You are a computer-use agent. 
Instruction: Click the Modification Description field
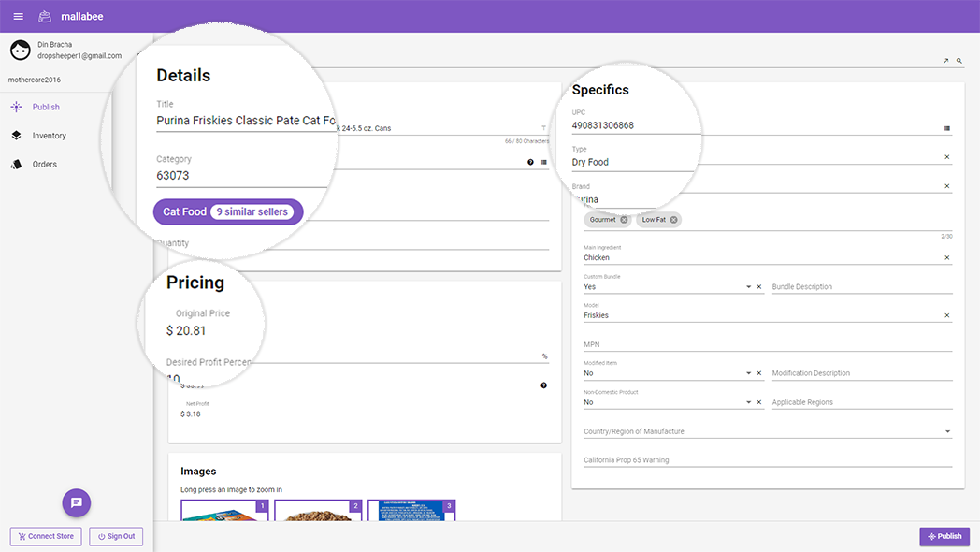tap(862, 373)
